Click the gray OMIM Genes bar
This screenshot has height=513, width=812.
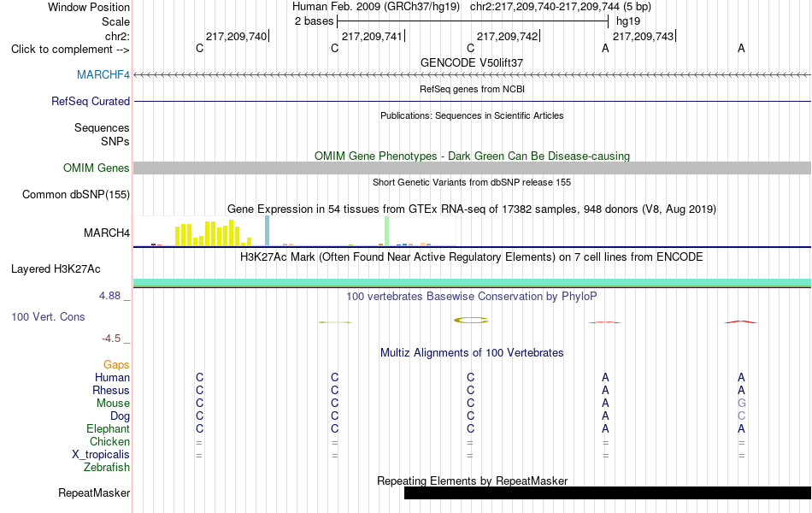pyautogui.click(x=473, y=168)
